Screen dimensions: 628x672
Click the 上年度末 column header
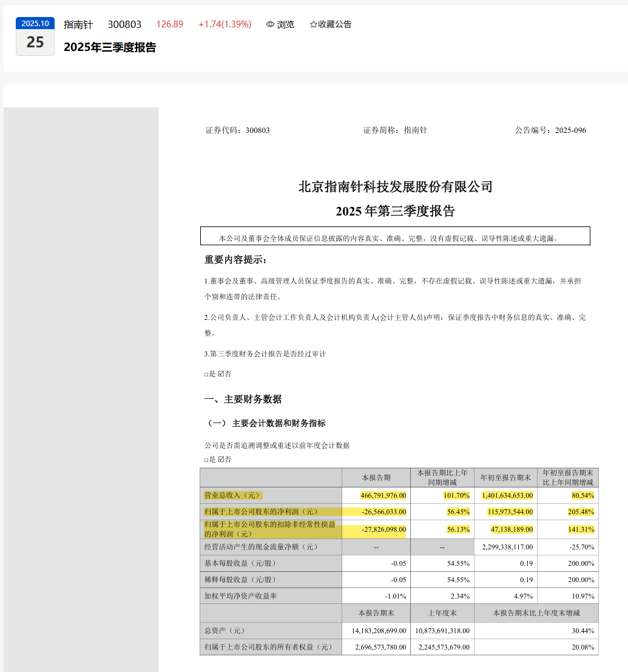tap(442, 613)
